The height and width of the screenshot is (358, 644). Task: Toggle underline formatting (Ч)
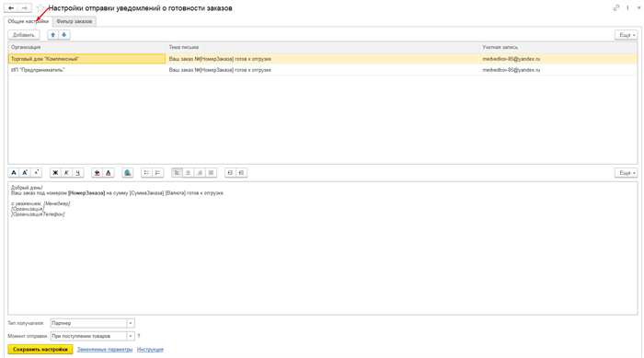click(x=77, y=173)
